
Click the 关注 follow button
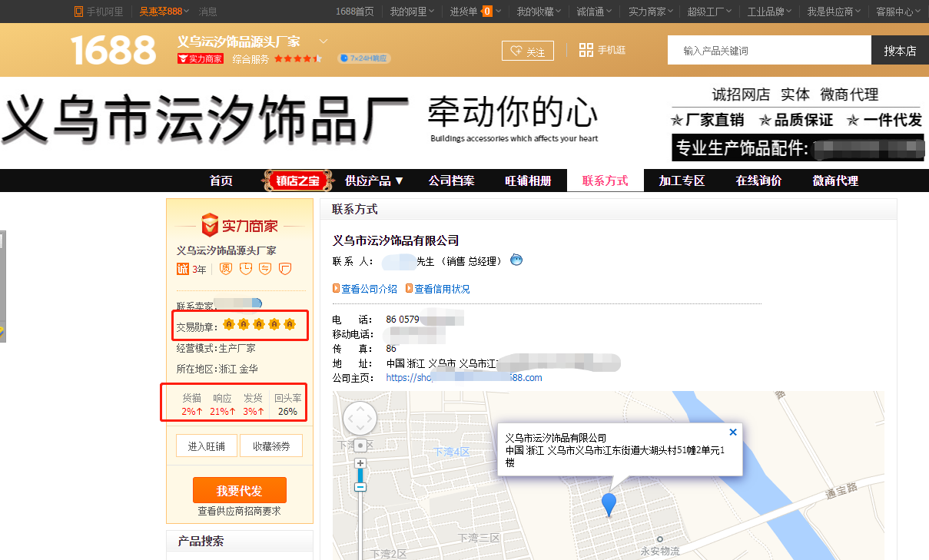click(527, 51)
